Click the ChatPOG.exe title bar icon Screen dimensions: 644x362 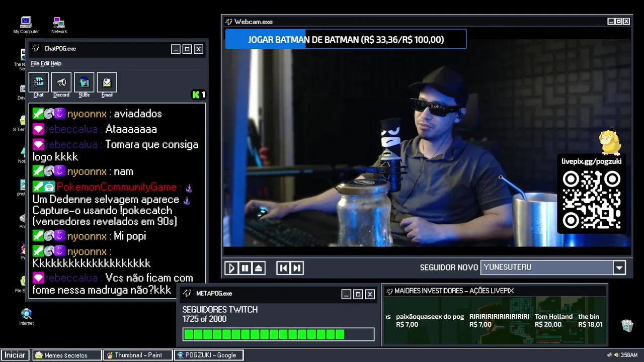tap(36, 49)
